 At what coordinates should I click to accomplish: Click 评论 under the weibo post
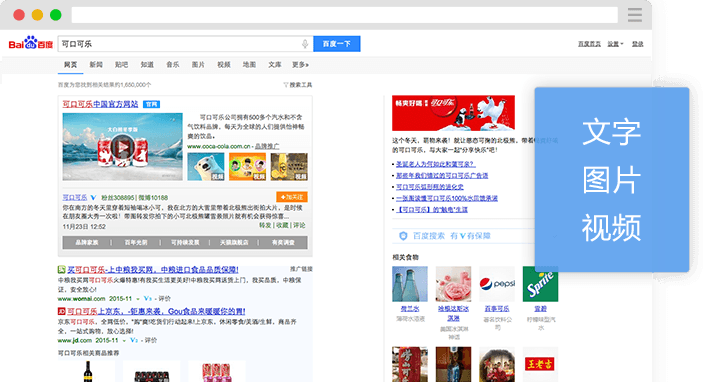click(x=299, y=225)
